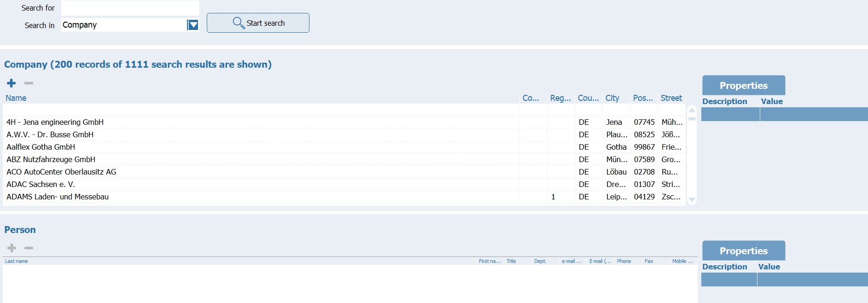Click the Start search button
868x303 pixels.
tap(258, 23)
